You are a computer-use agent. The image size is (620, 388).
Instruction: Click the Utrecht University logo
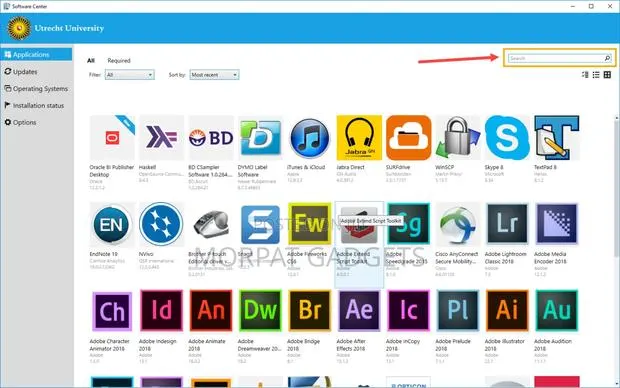coord(19,28)
